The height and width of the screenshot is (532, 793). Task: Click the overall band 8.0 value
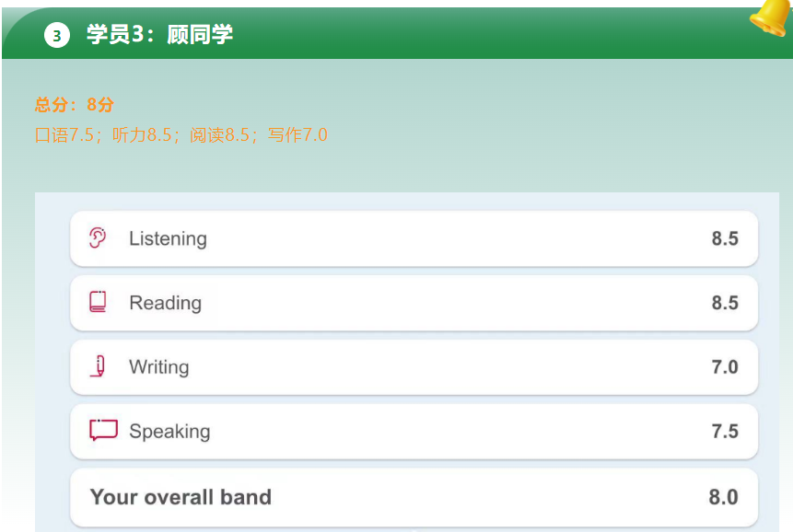[x=723, y=498]
